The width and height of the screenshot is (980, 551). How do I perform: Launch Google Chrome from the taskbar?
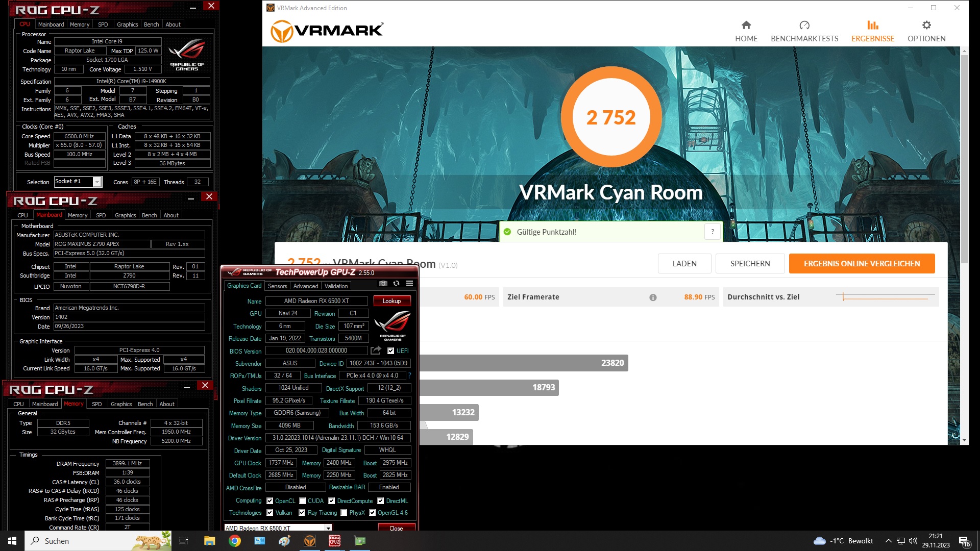tap(234, 541)
